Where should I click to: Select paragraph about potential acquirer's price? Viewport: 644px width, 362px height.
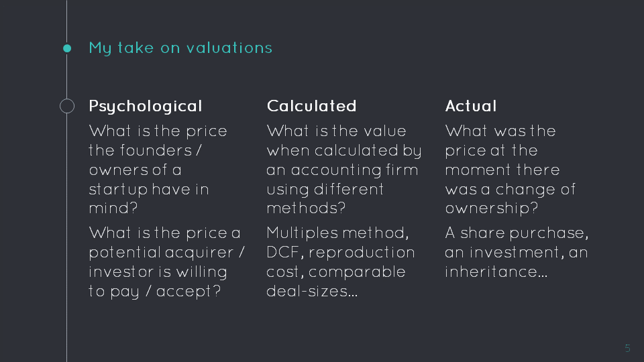[167, 262]
